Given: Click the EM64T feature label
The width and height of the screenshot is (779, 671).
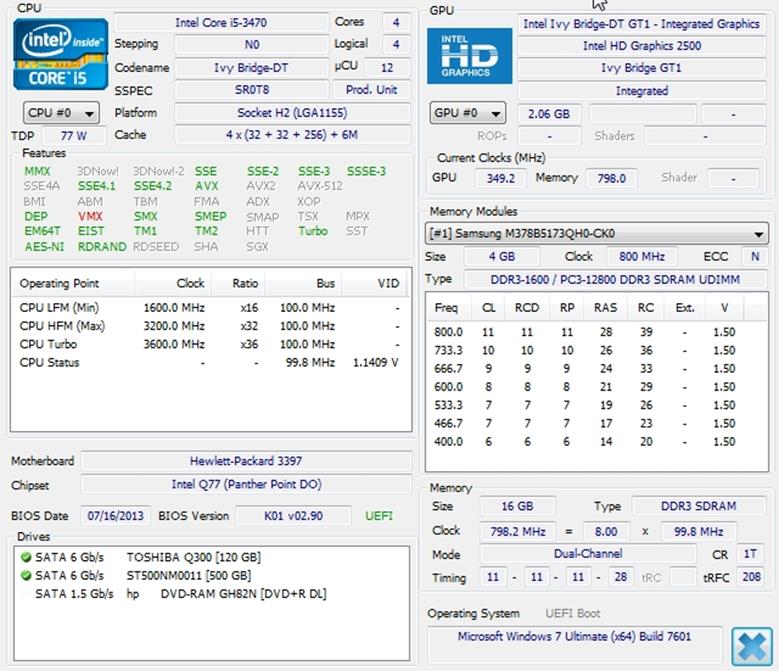Looking at the screenshot, I should coord(42,231).
